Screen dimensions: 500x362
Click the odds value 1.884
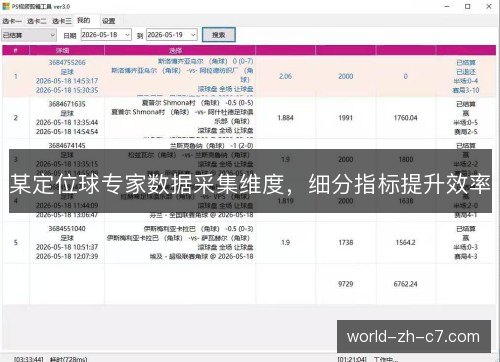[x=285, y=118]
